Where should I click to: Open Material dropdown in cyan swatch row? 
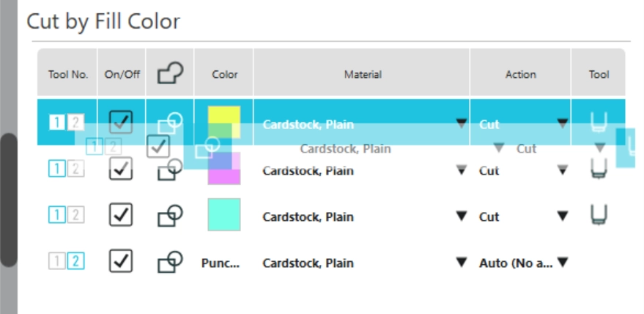tap(461, 216)
